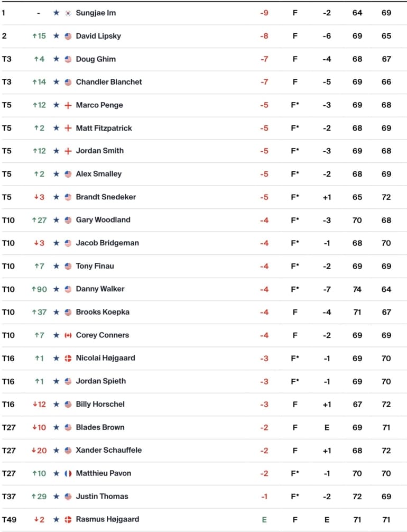
Task: Open Matt Fitzpatrick's player profile
Action: tap(104, 128)
